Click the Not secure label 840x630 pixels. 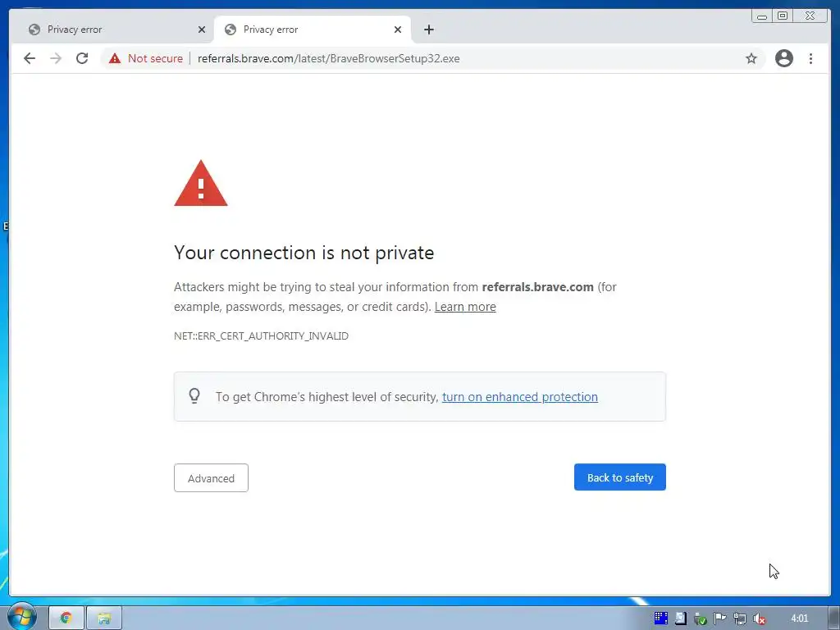point(155,58)
